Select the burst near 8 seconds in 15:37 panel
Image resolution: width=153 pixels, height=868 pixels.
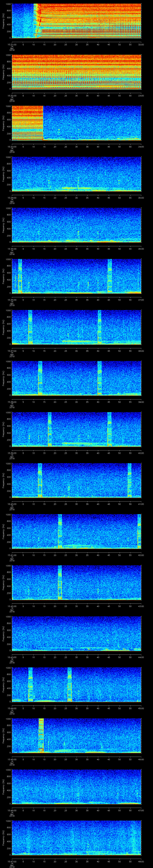pyautogui.click(x=30, y=327)
